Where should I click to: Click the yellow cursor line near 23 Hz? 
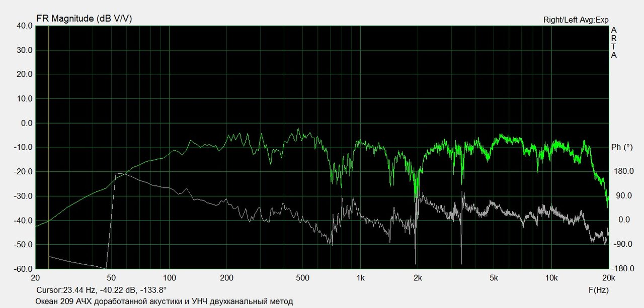(49, 147)
